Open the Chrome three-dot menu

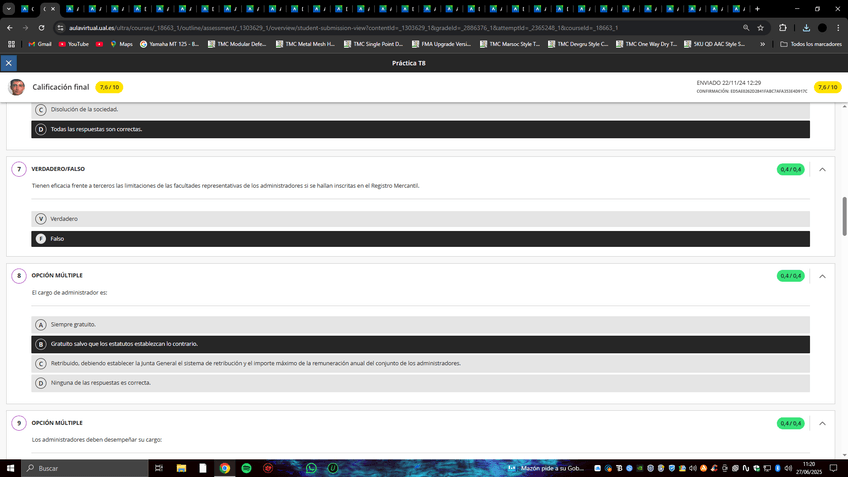pos(838,28)
